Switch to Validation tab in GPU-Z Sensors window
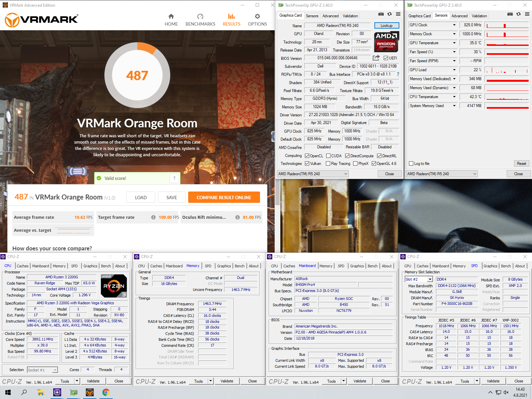532x399 pixels. (x=479, y=16)
